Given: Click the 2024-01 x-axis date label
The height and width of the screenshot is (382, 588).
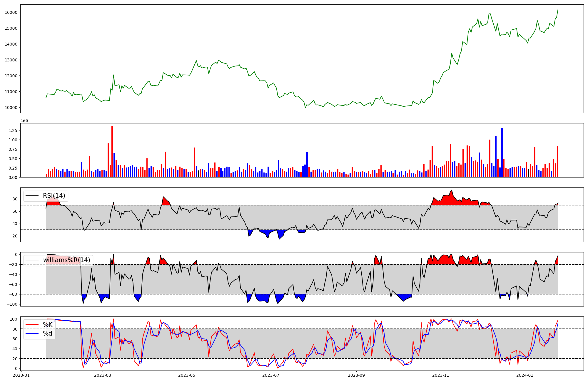Looking at the screenshot, I should pyautogui.click(x=525, y=375).
